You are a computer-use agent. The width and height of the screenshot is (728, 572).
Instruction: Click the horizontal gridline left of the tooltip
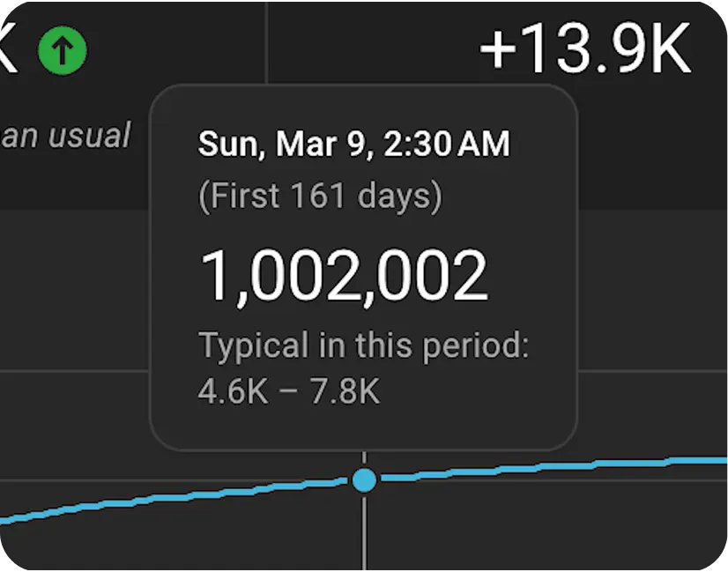tap(74, 371)
